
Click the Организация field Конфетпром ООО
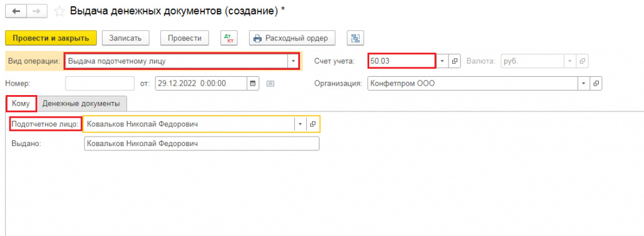[x=473, y=83]
